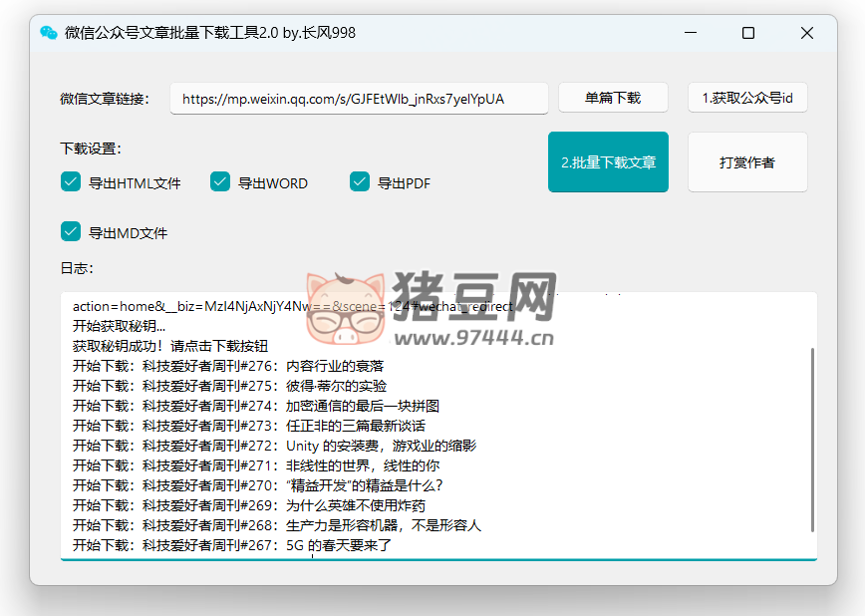Image resolution: width=865 pixels, height=616 pixels.
Task: Focus the 微信文章链接 URL input field
Action: pyautogui.click(x=359, y=99)
